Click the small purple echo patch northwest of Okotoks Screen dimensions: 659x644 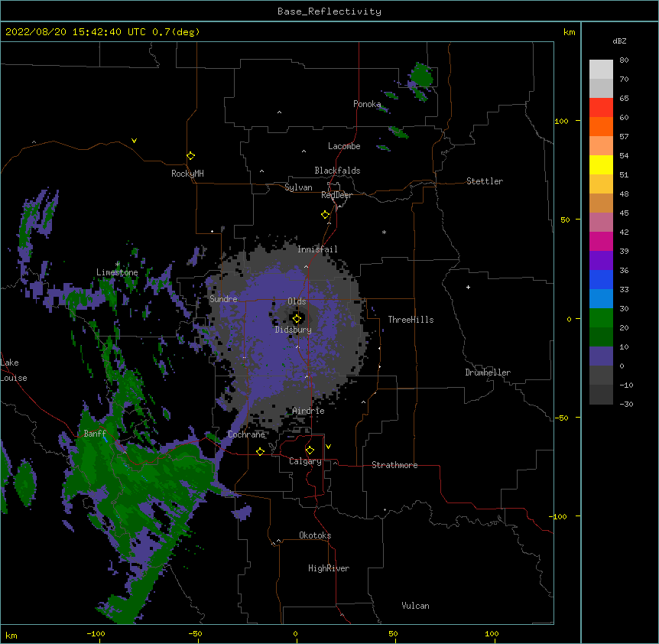242,513
